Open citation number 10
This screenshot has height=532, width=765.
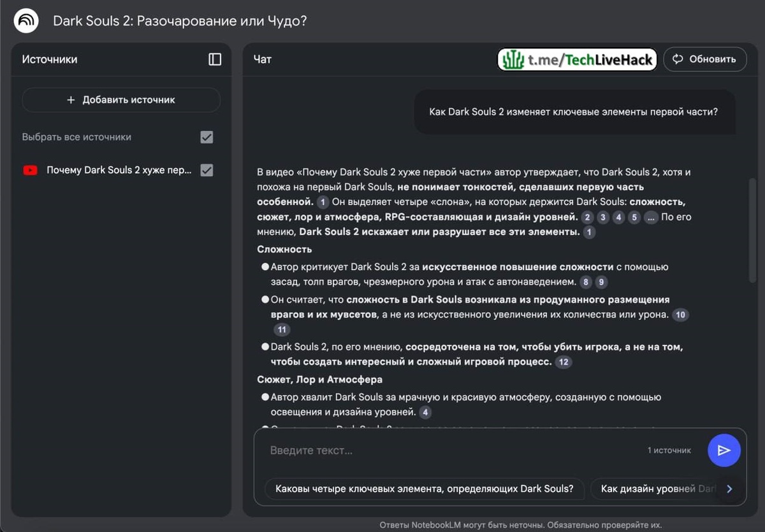681,315
